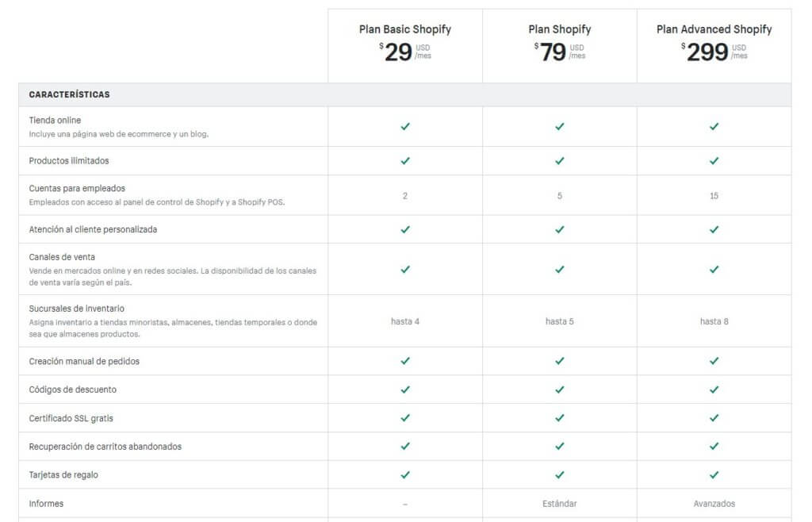
Task: Click Certificado SSL gratis checkmark in Advanced column
Action: (714, 418)
